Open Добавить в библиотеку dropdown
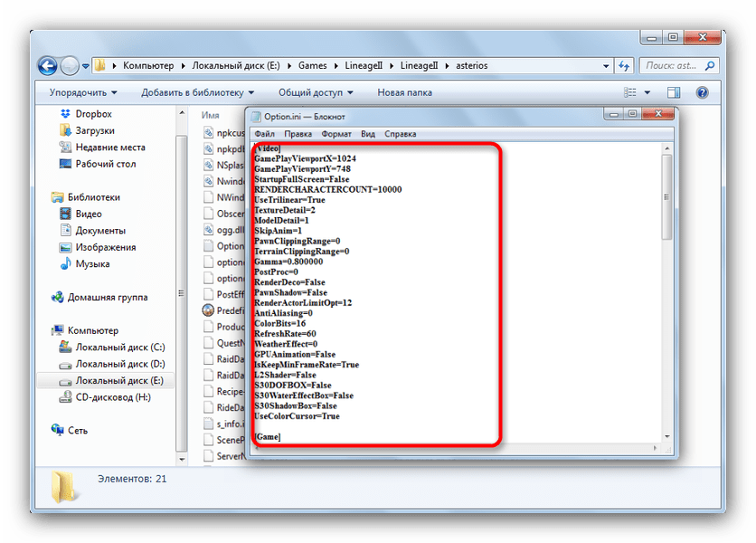The width and height of the screenshot is (756, 543). [x=197, y=92]
